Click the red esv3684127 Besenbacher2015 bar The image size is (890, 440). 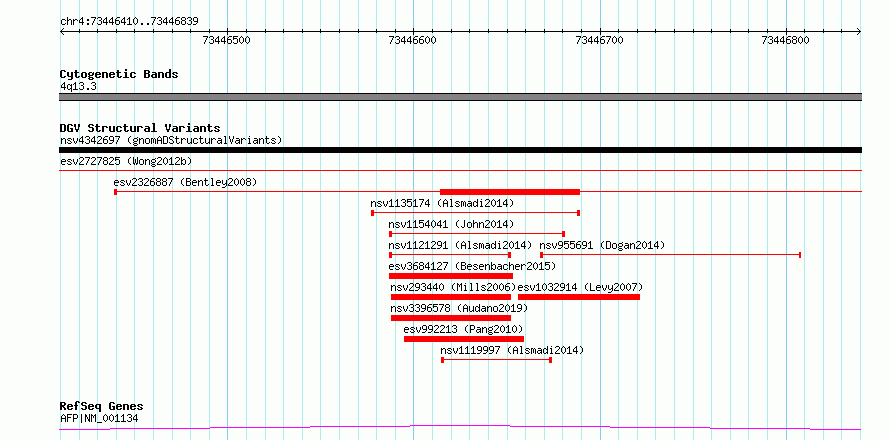point(451,276)
